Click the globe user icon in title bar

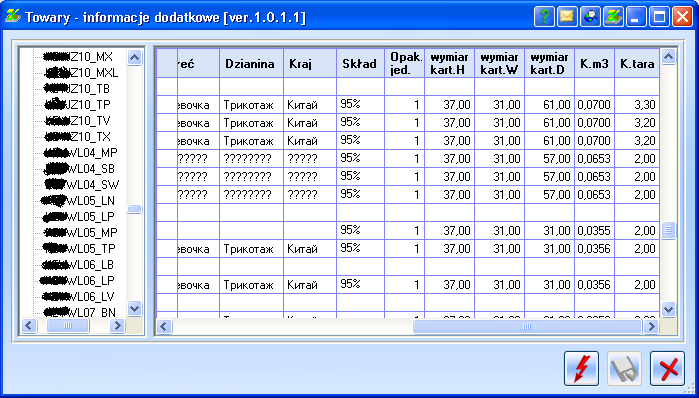(x=591, y=17)
